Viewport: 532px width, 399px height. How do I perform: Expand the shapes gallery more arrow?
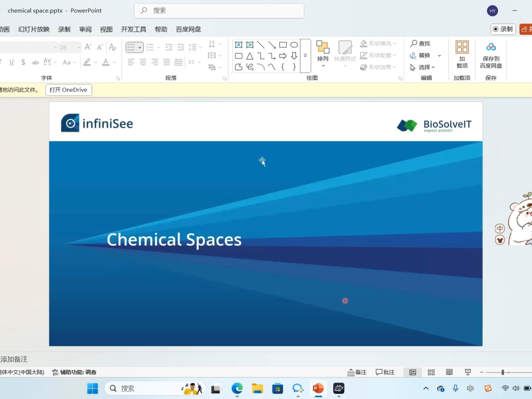click(x=305, y=56)
